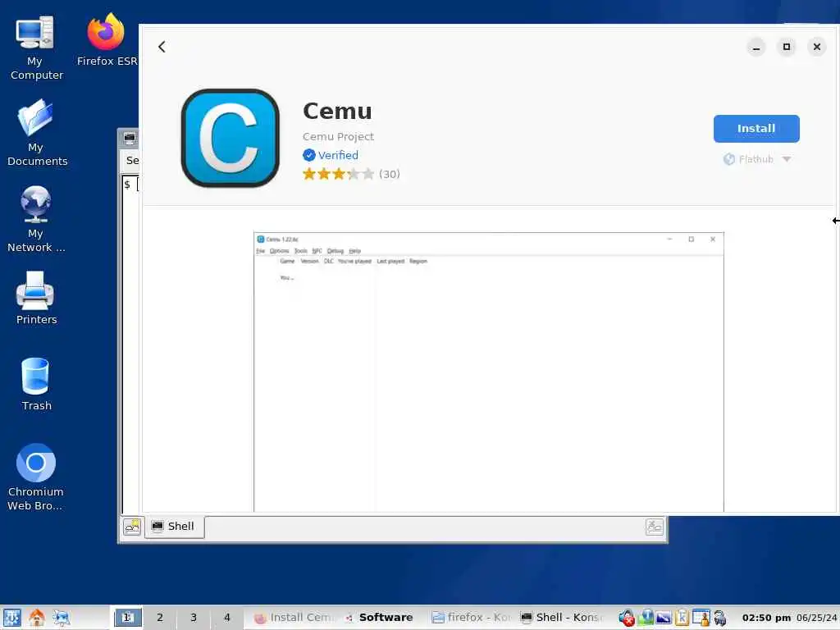Click the screen lock tray icon
The image size is (840, 630).
701,618
